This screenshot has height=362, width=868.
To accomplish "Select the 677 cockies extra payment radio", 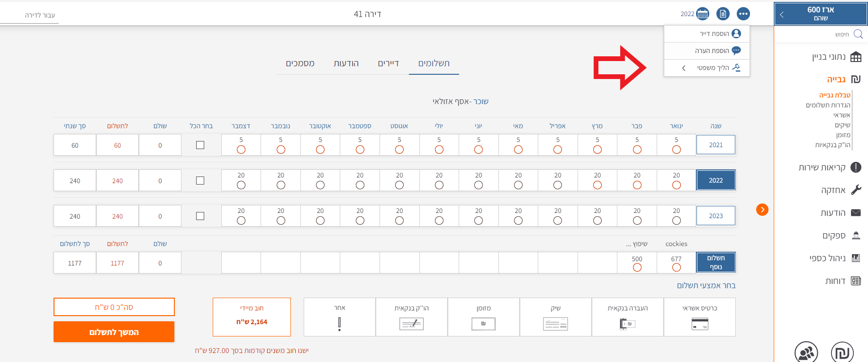I will tap(676, 268).
